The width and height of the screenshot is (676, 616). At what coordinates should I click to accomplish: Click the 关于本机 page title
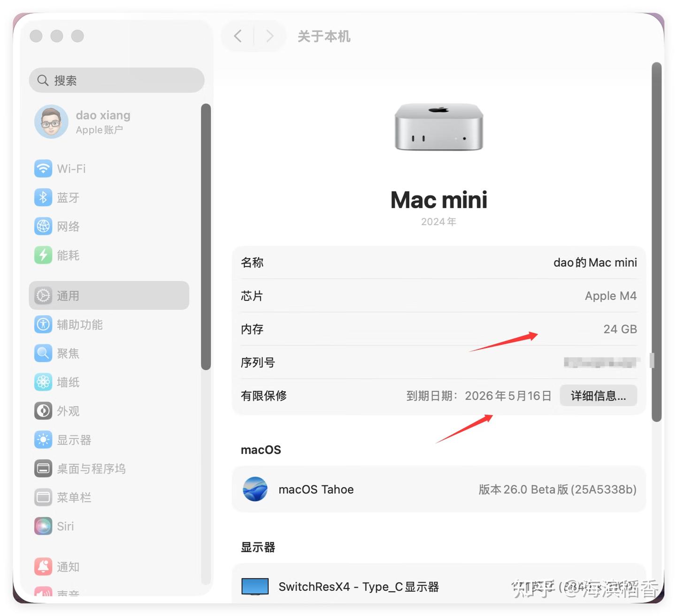tap(324, 36)
